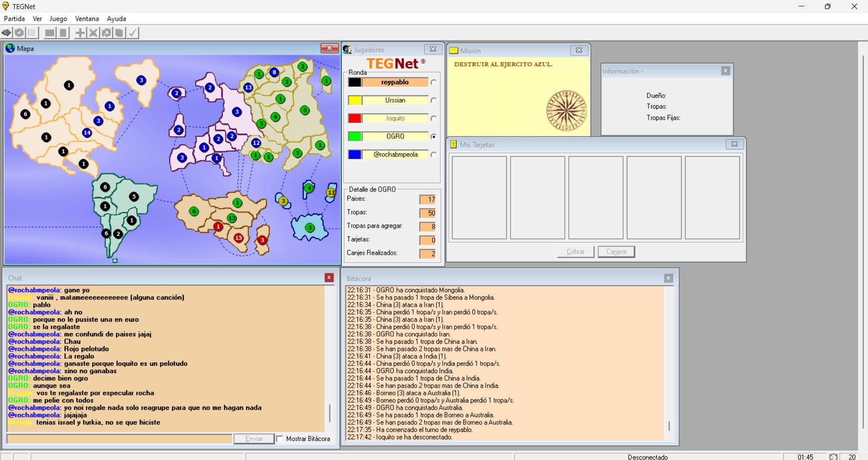Open the Ayuda menu
868x460 pixels.
(x=116, y=19)
